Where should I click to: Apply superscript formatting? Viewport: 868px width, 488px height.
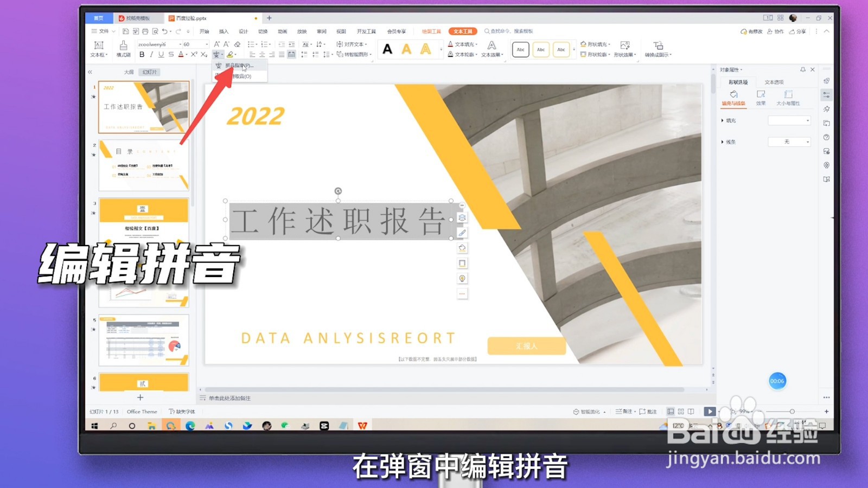click(x=194, y=54)
